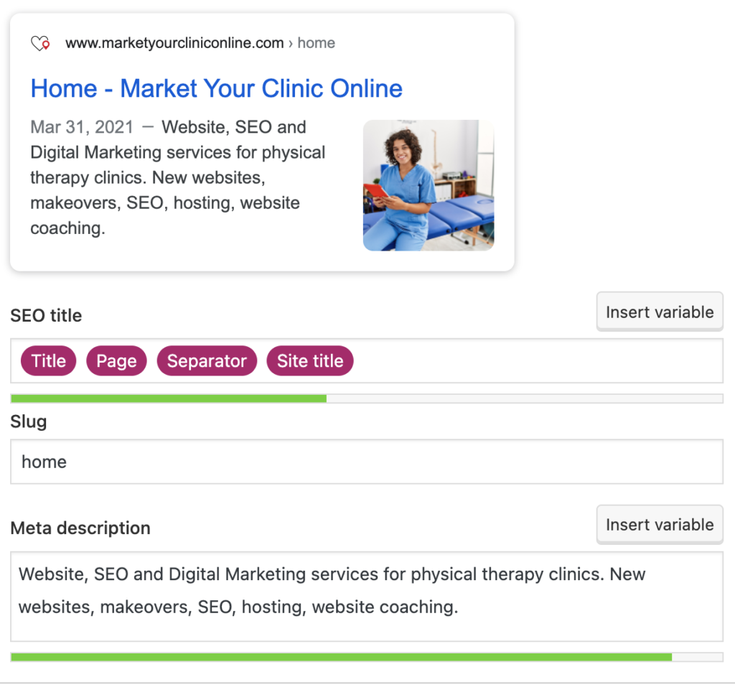Click the preview description snippet text

(178, 178)
